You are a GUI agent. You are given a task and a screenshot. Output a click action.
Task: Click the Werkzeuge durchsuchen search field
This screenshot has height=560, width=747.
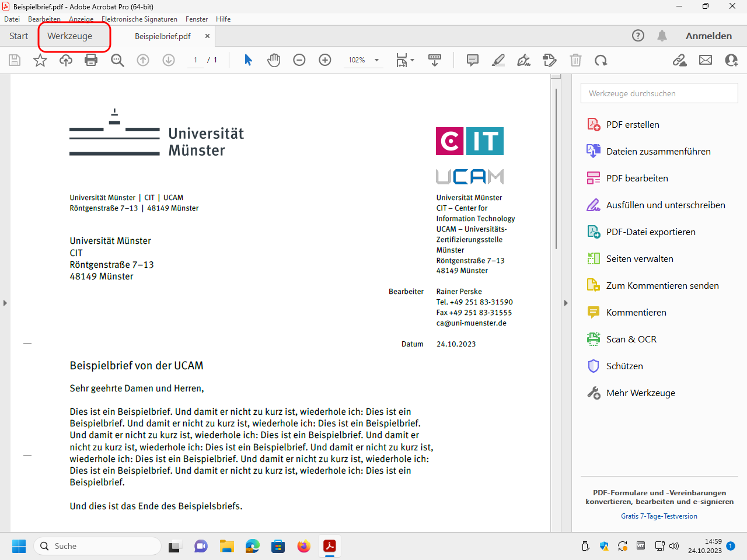click(659, 93)
